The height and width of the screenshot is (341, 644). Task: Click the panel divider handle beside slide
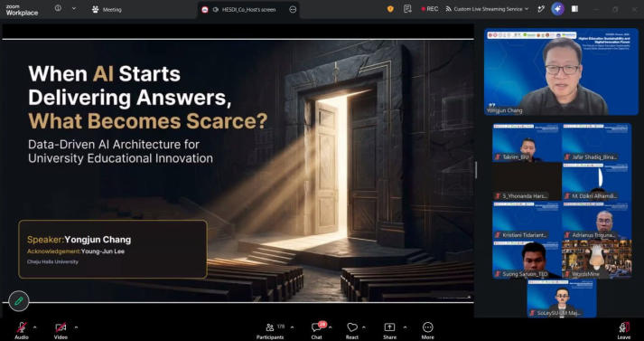coord(476,170)
